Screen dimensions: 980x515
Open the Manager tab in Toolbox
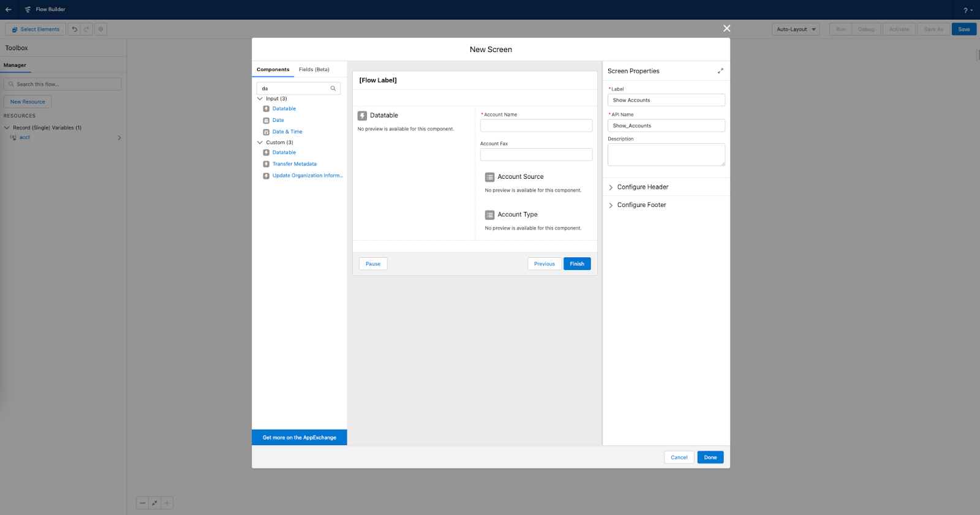tap(15, 66)
